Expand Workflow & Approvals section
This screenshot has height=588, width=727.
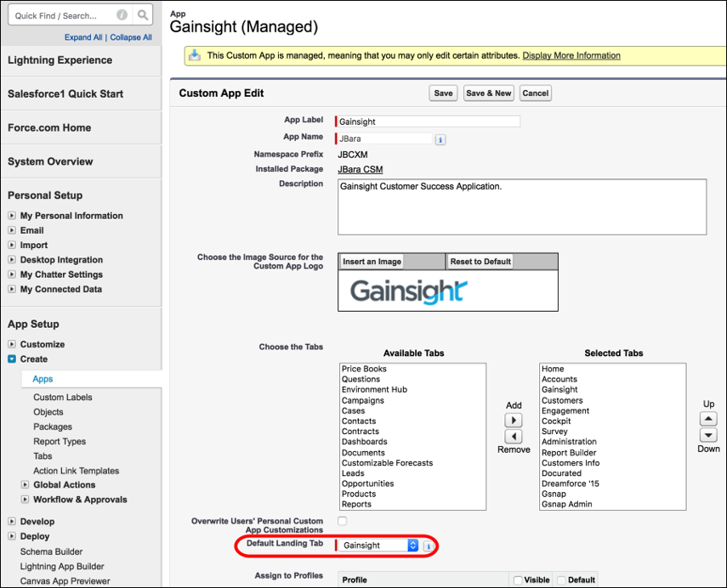pyautogui.click(x=25, y=500)
